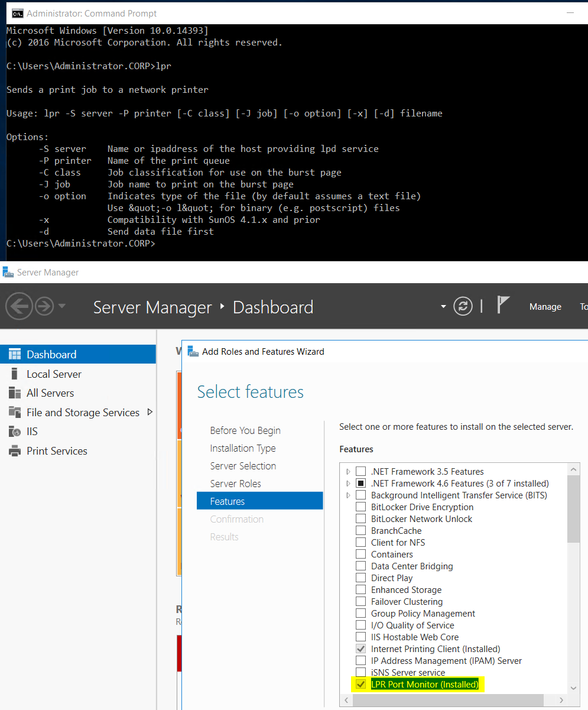
Task: Click the Dashboard icon in sidebar
Action: [x=15, y=355]
